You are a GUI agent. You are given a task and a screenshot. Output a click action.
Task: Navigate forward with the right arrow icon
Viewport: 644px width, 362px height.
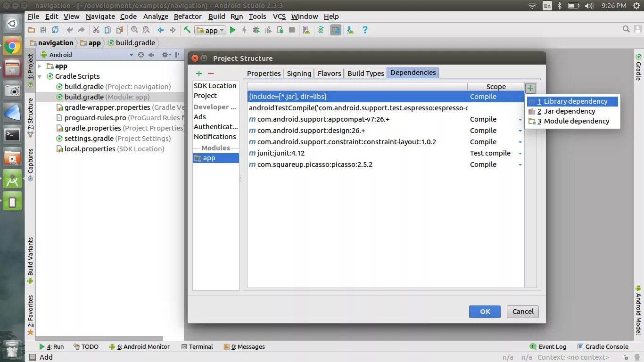[173, 30]
